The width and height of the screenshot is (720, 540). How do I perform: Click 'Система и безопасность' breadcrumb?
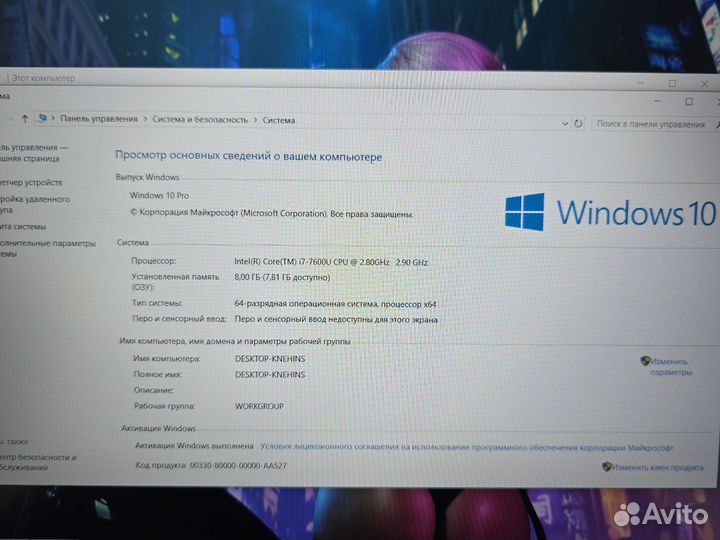tap(200, 120)
